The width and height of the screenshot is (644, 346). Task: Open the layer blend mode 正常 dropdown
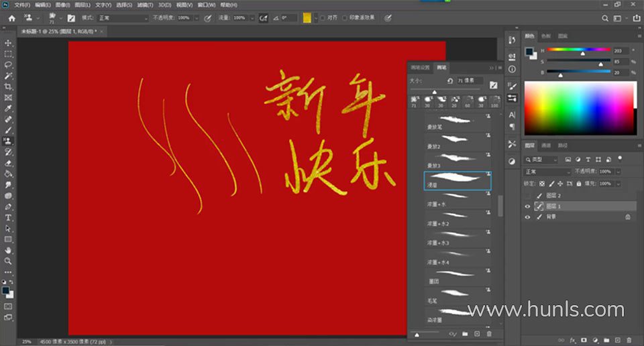pos(547,172)
